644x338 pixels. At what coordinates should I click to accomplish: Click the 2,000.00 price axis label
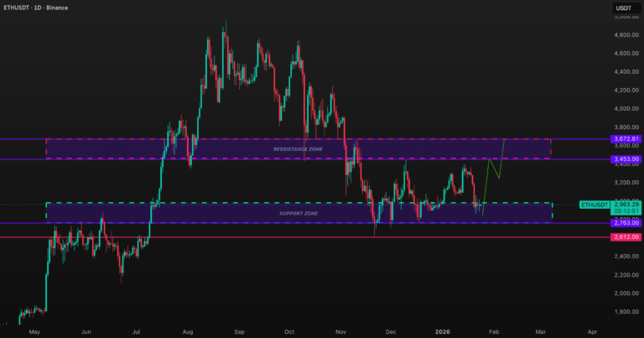626,294
